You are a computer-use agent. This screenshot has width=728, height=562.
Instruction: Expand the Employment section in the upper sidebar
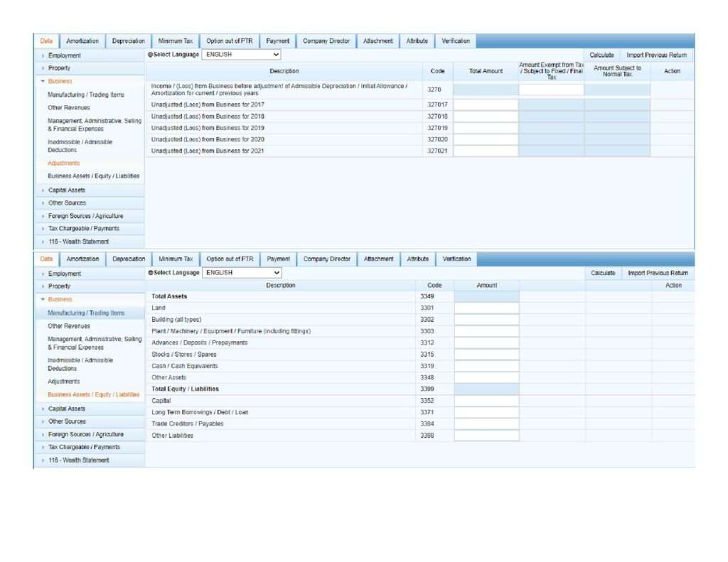click(64, 55)
